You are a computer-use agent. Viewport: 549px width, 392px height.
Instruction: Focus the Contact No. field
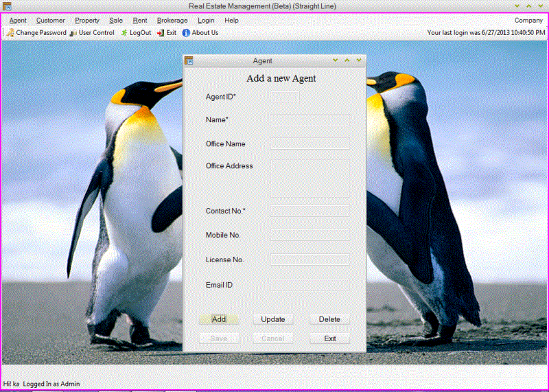[310, 211]
